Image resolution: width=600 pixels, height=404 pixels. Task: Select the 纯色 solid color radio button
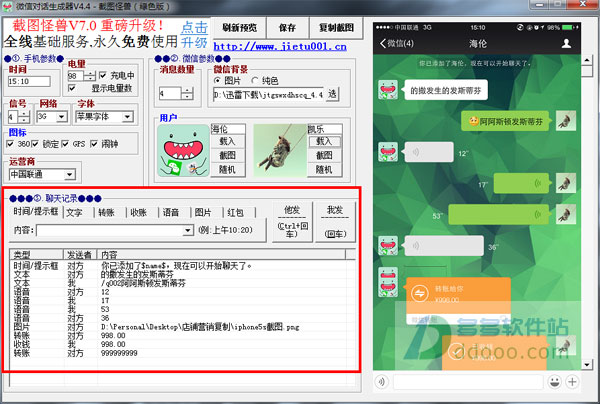[x=255, y=80]
